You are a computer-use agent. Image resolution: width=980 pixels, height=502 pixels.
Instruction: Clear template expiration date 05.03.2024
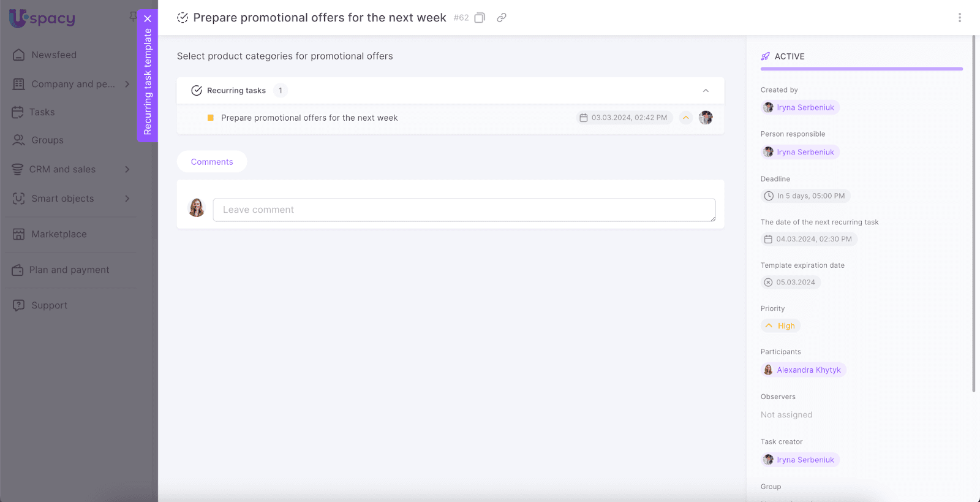tap(768, 283)
